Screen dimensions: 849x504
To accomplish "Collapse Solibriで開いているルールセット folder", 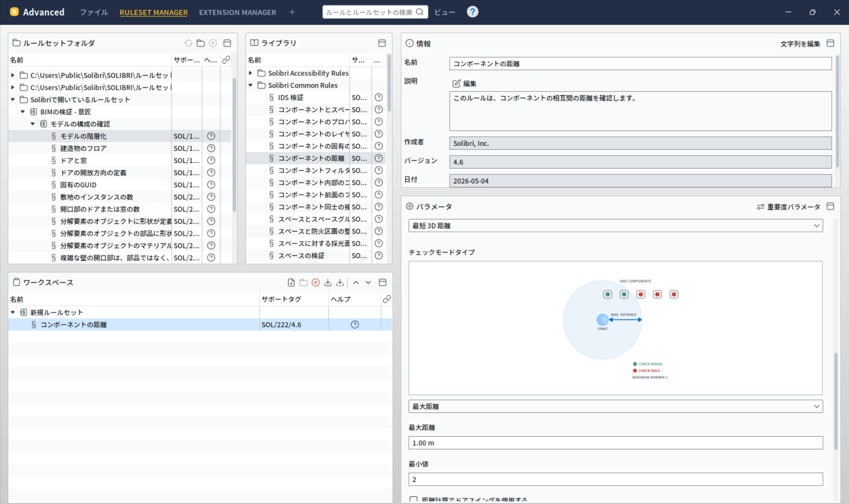I will pyautogui.click(x=13, y=99).
